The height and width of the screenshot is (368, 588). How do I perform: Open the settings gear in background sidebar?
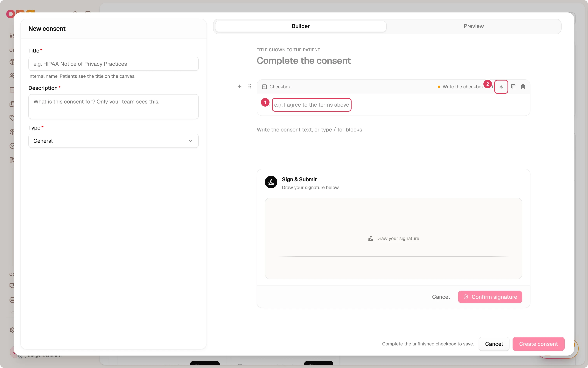pos(12,330)
